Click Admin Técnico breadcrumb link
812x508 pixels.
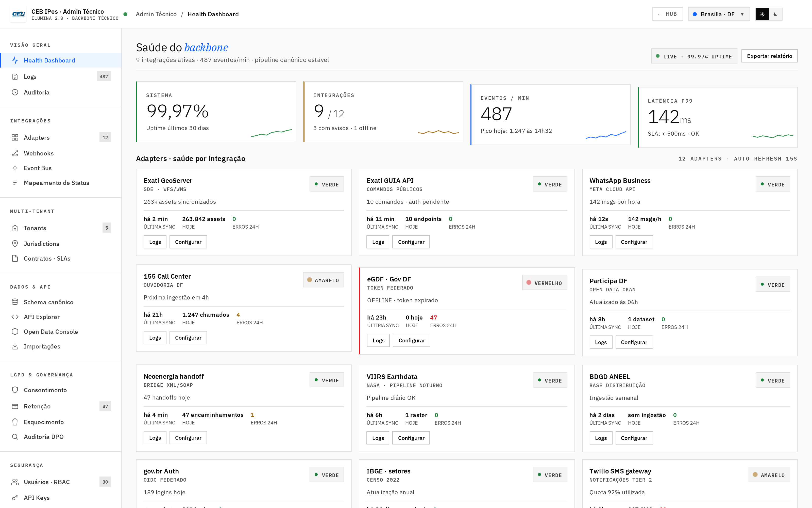tap(156, 14)
